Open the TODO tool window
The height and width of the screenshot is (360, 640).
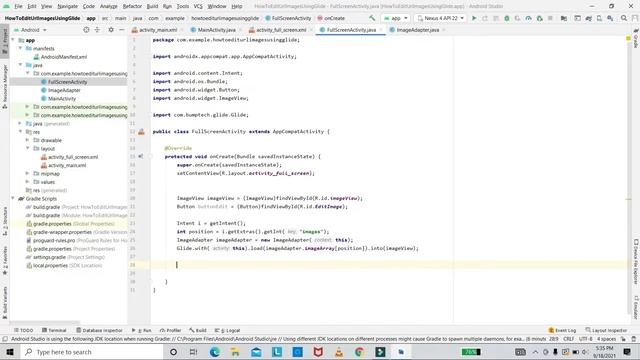pos(24,330)
